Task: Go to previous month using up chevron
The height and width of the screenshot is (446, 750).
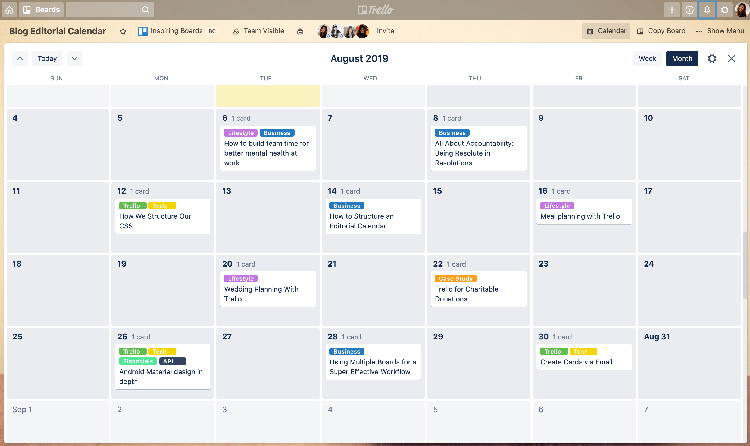Action: (x=20, y=59)
